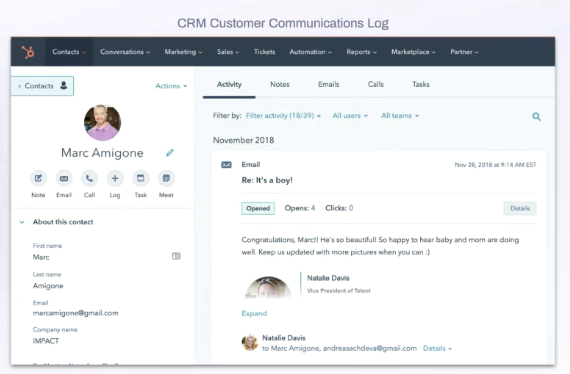Click the Details button on email
Image resolution: width=570 pixels, height=374 pixels.
(520, 208)
